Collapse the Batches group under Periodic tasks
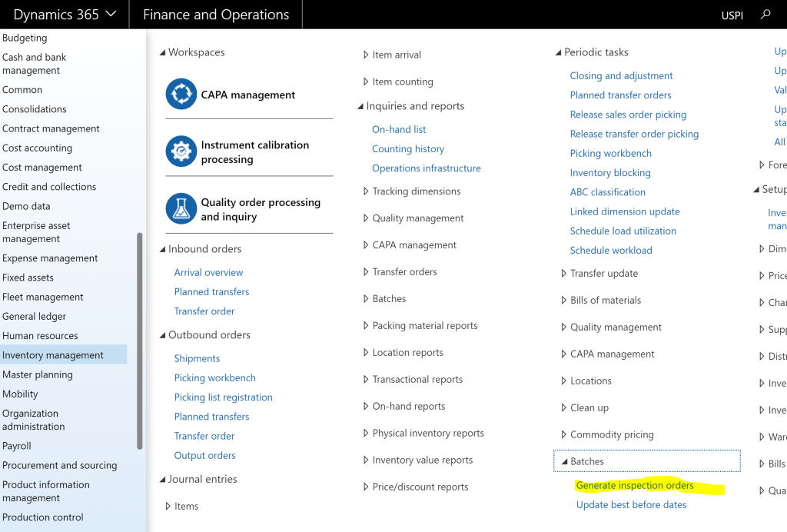Image resolution: width=787 pixels, height=532 pixels. 564,462
